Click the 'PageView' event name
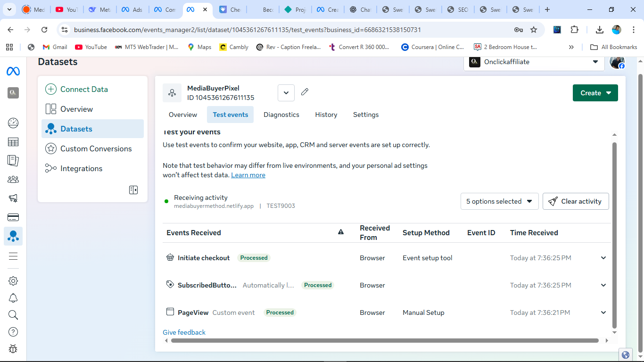Viewport: 644px width, 362px height. pos(193,313)
